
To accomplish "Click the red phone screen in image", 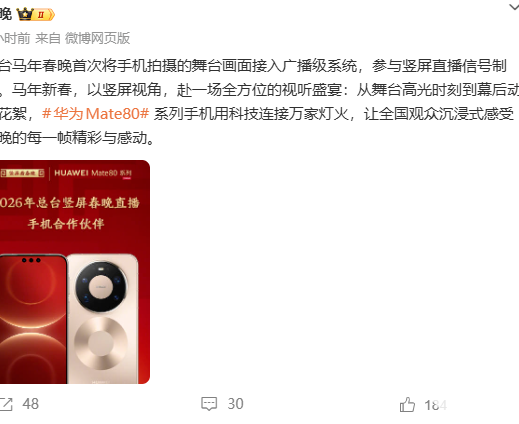I will click(33, 319).
